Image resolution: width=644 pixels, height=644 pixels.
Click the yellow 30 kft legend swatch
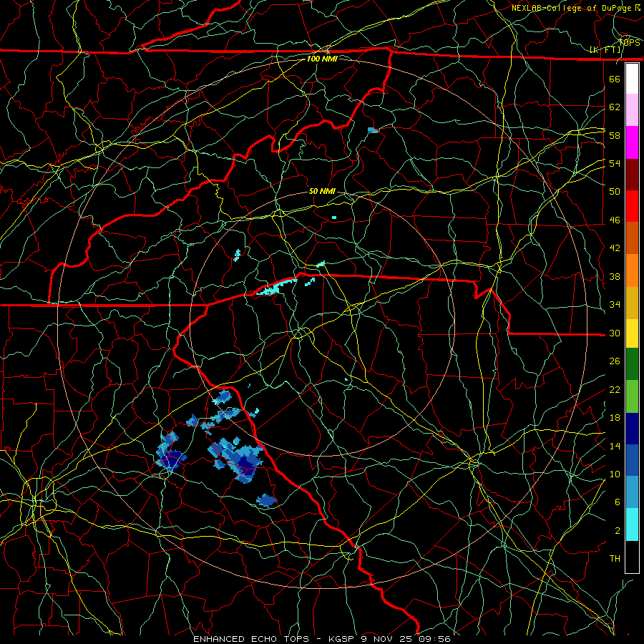(632, 333)
